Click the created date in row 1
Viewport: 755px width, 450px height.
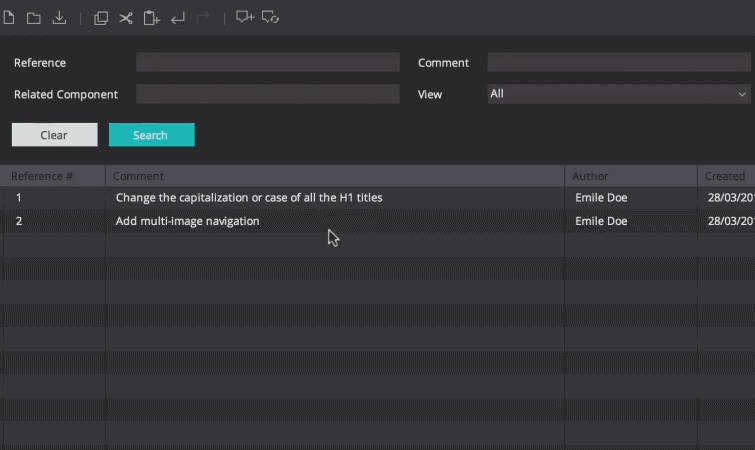[x=731, y=198]
